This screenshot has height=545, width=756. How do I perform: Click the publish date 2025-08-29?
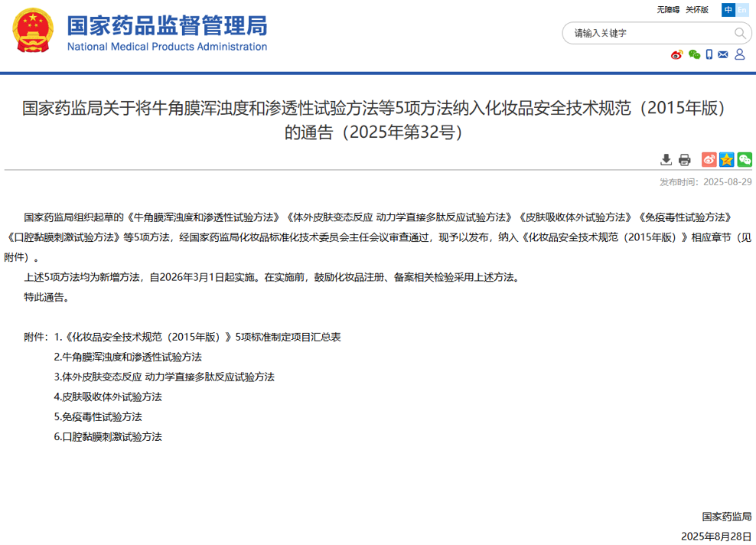pyautogui.click(x=727, y=182)
